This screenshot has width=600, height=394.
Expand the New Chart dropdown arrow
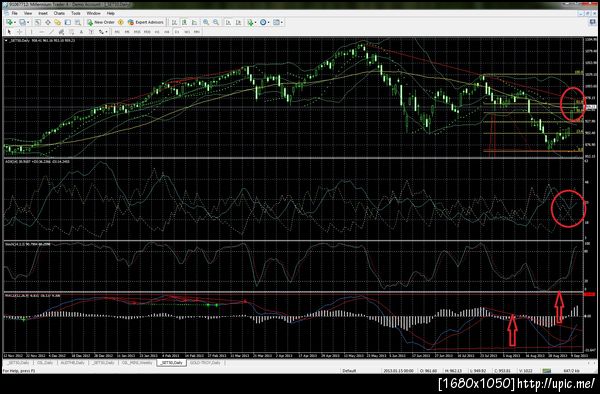click(x=15, y=22)
